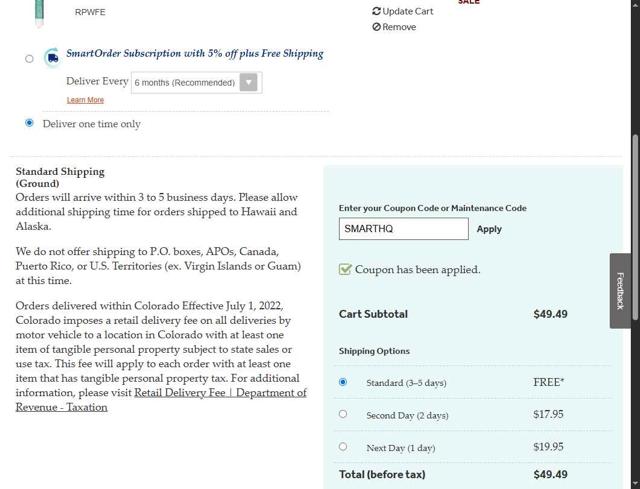Click the Update Cart refresh icon

coord(377,12)
